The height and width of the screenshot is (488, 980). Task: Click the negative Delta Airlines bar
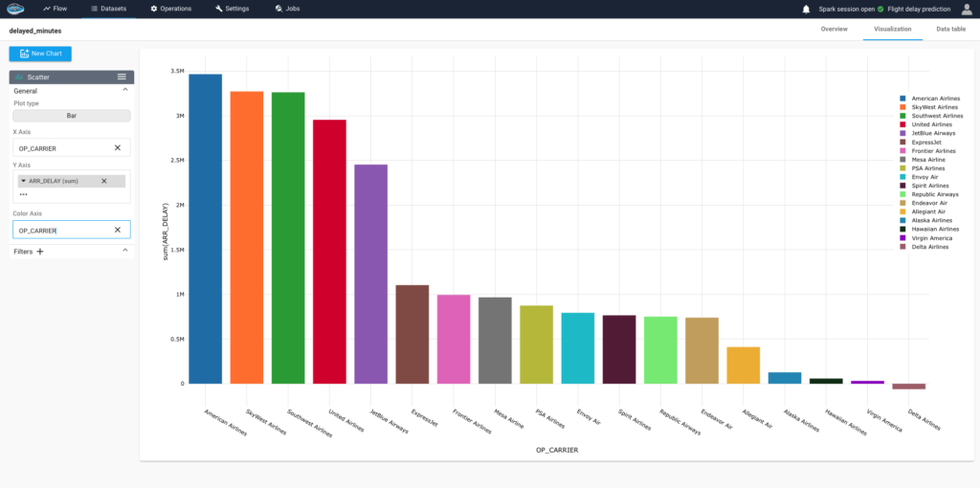(909, 387)
